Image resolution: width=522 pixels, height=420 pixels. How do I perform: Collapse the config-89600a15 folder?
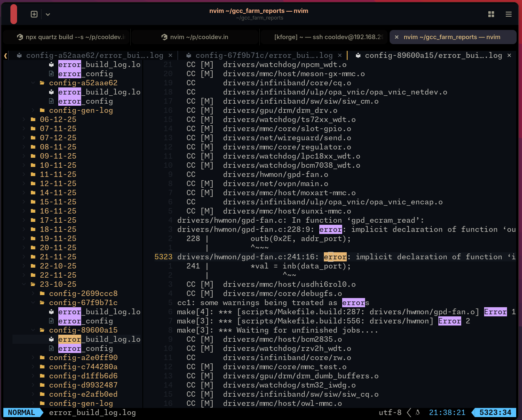[x=33, y=330]
